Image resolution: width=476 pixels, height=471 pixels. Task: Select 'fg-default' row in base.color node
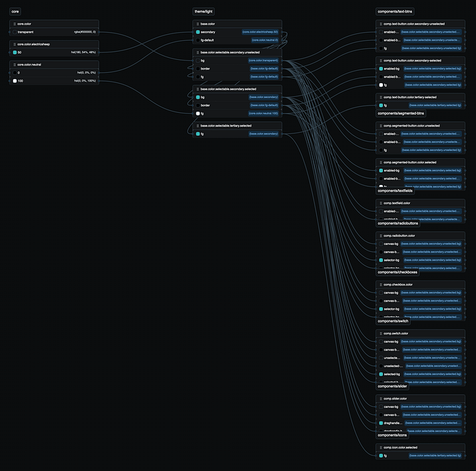coord(237,40)
